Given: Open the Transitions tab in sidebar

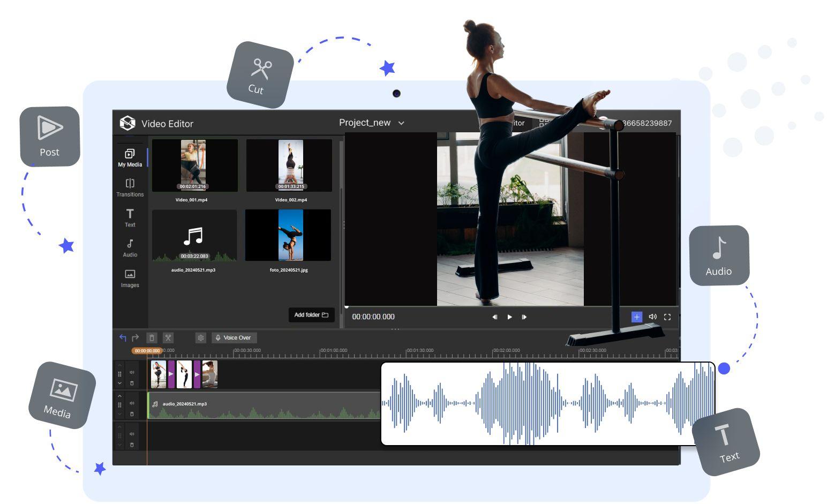Looking at the screenshot, I should 130,188.
